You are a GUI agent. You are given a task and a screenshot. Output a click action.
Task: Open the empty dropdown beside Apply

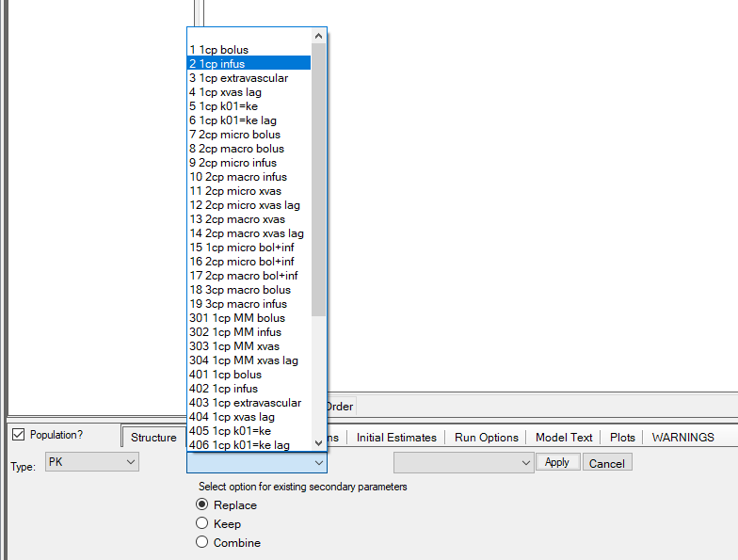pyautogui.click(x=463, y=463)
